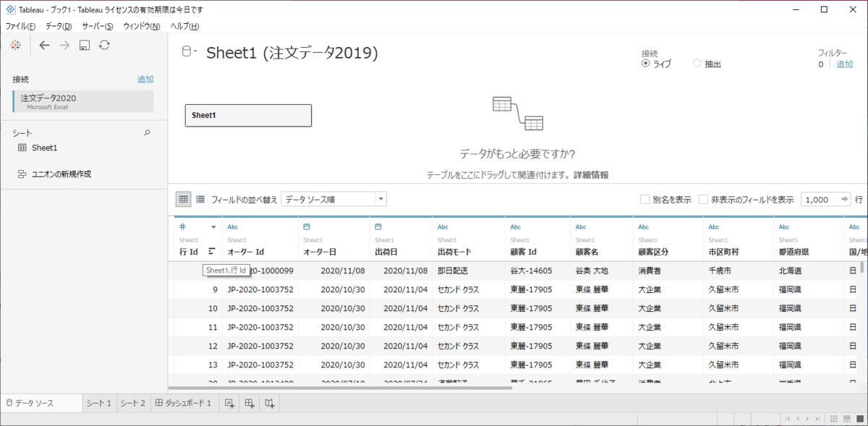Select Sheet1 in the シート list
Viewport: 868px width, 426px height.
click(x=44, y=148)
